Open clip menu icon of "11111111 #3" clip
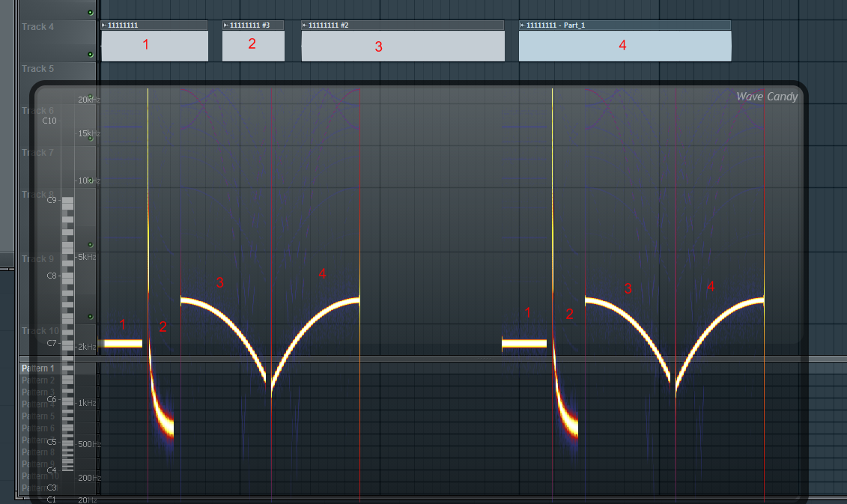 click(x=226, y=25)
